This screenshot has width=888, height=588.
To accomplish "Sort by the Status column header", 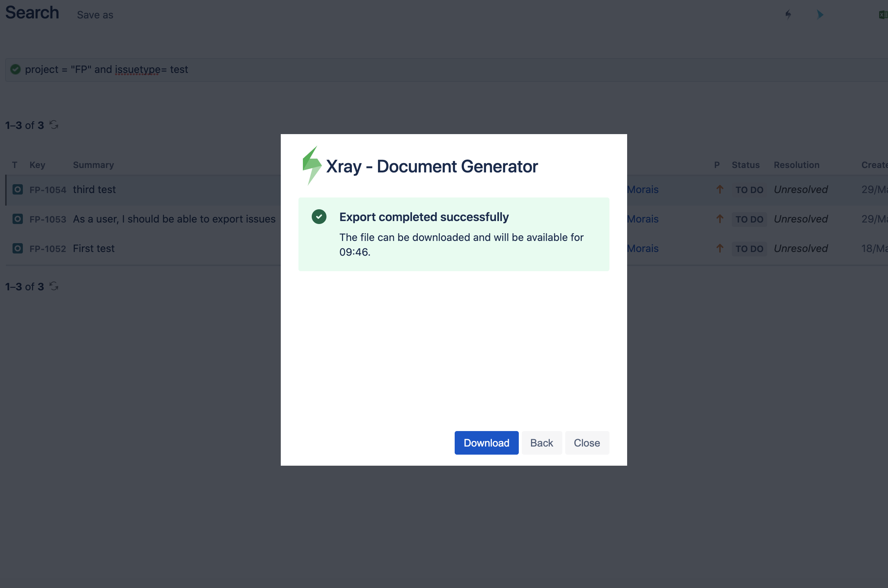I will (x=745, y=165).
